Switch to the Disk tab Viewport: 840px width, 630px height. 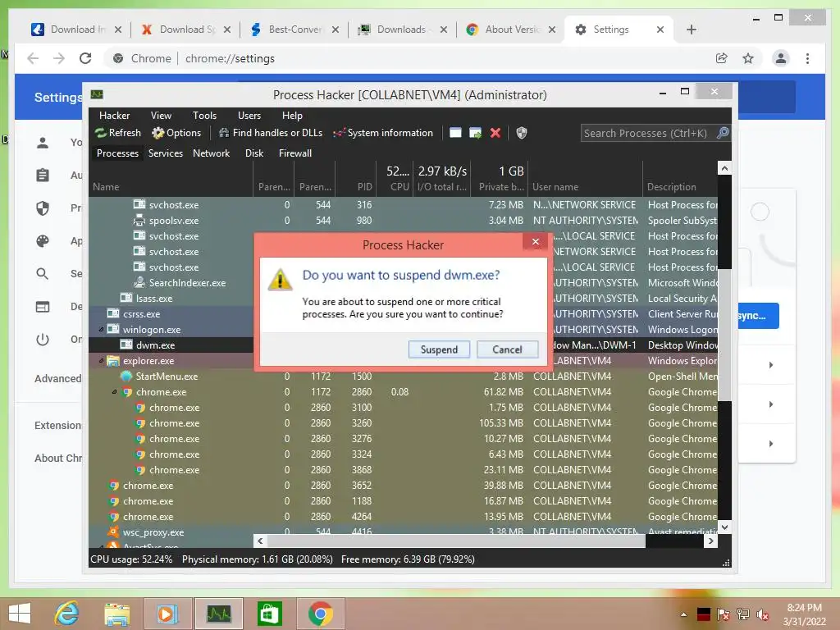[254, 153]
